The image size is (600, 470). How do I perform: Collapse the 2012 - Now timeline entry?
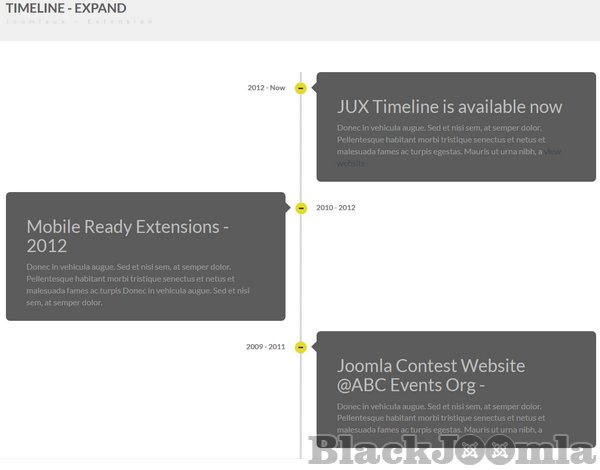[x=301, y=88]
